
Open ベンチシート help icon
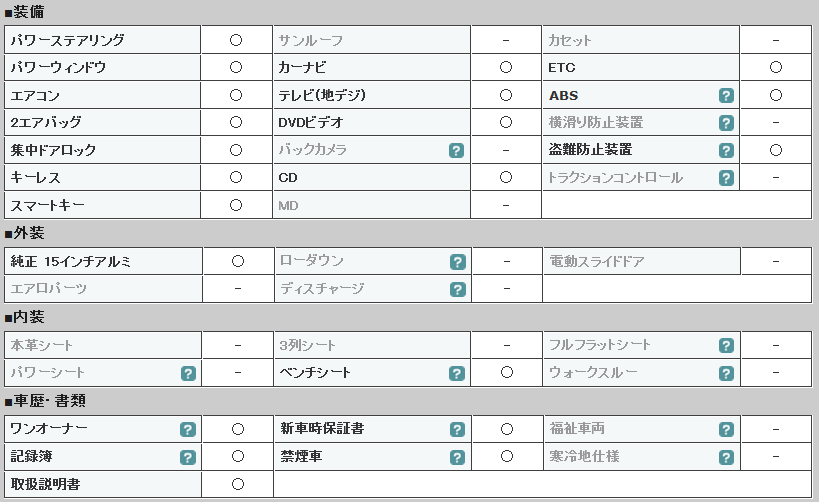click(457, 373)
